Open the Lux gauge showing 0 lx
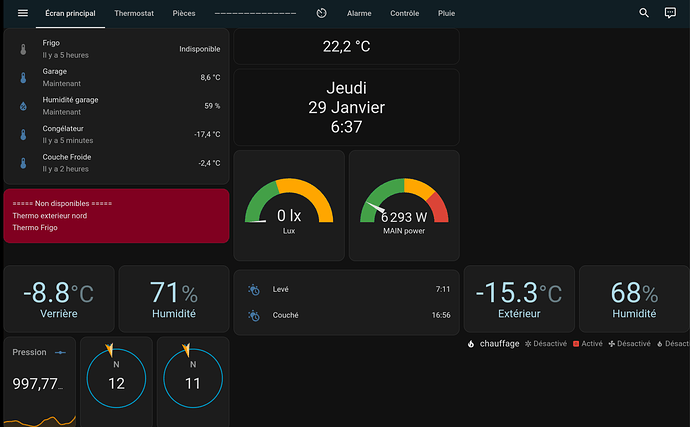Image resolution: width=690 pixels, height=427 pixels. 289,206
